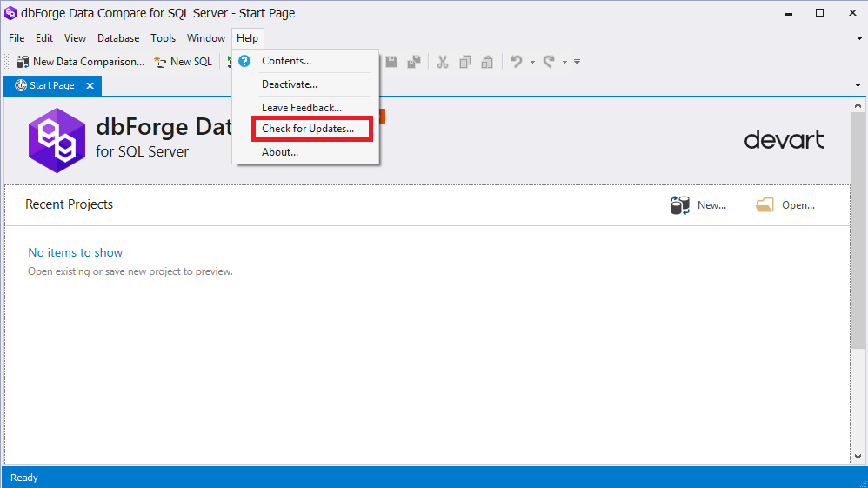
Task: Open the Edit menu
Action: tap(44, 38)
